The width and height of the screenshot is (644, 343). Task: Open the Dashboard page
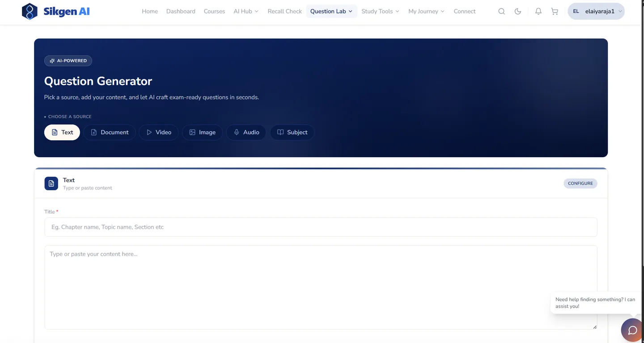click(181, 12)
